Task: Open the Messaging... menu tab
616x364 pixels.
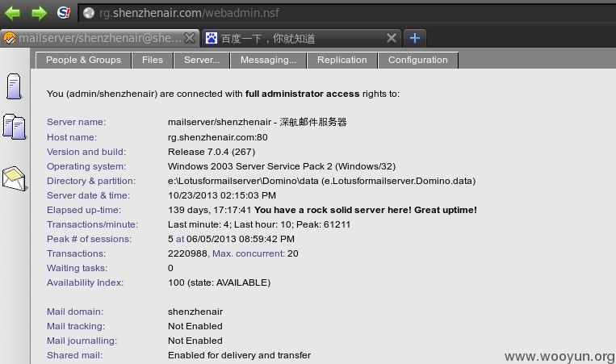Action: [268, 60]
